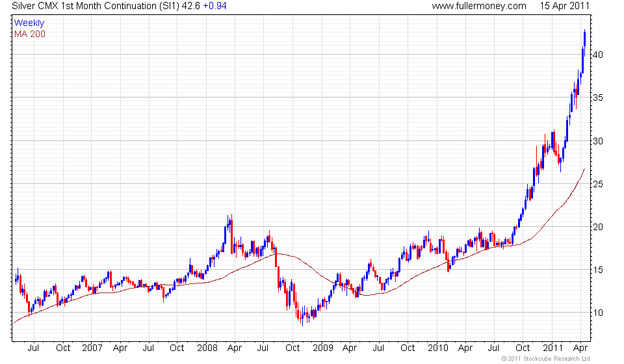This screenshot has height=364, width=624.
Task: Select the 2008 marker on the time axis
Action: (x=207, y=348)
